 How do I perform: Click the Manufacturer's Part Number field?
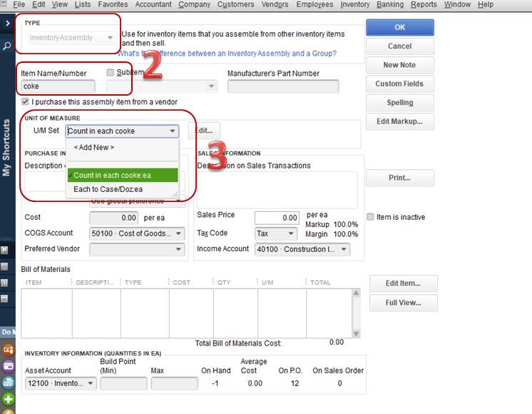coord(283,86)
